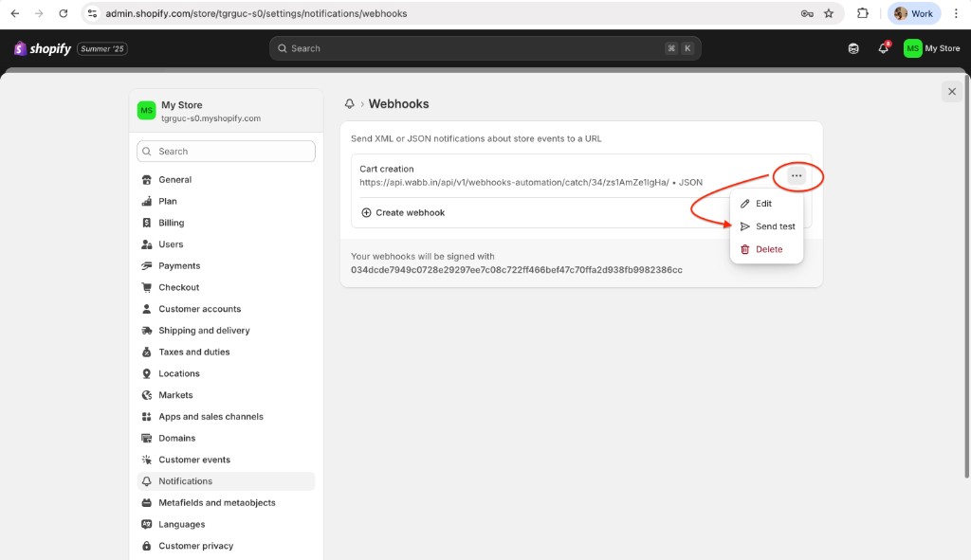Image resolution: width=971 pixels, height=560 pixels.
Task: Click the bell breadcrumb icon beside Webhooks
Action: tap(350, 104)
